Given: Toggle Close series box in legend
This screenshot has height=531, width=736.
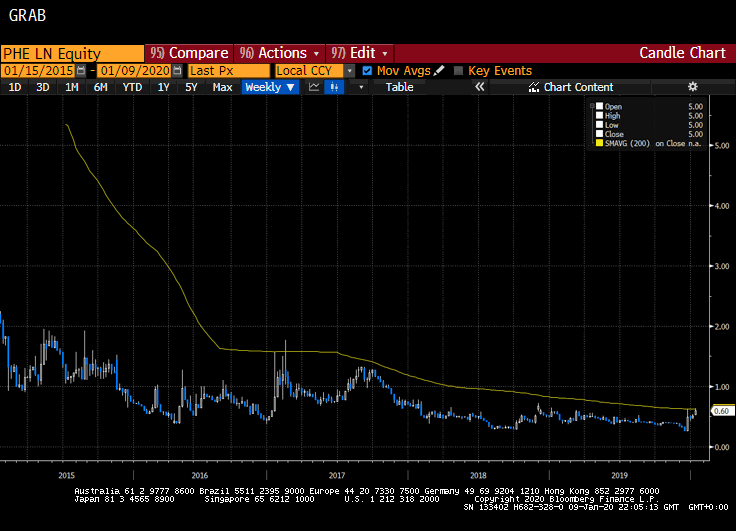Looking at the screenshot, I should [x=599, y=134].
